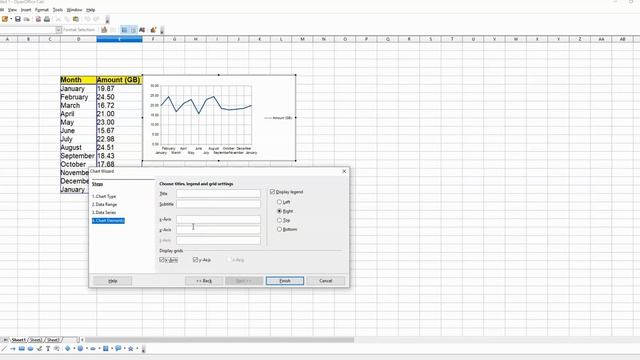Select the Top legend position radio button
The height and width of the screenshot is (360, 640).
click(x=280, y=220)
